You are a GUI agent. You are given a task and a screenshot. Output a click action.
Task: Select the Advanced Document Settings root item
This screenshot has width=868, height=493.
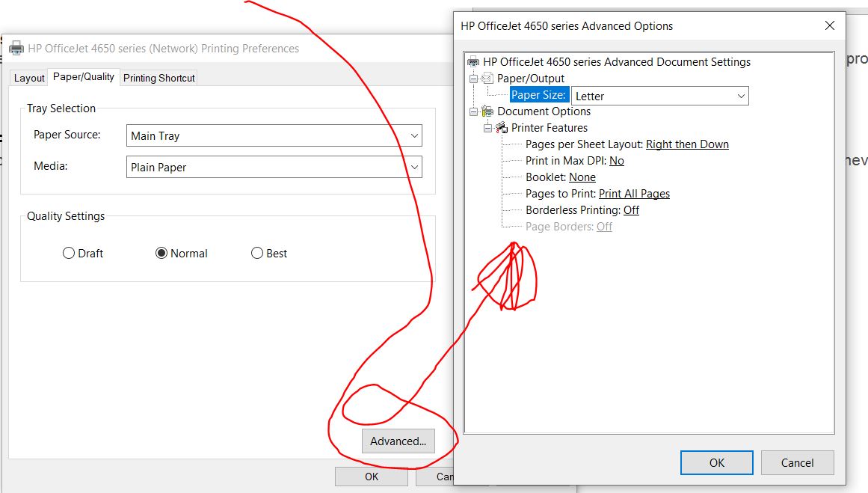616,61
